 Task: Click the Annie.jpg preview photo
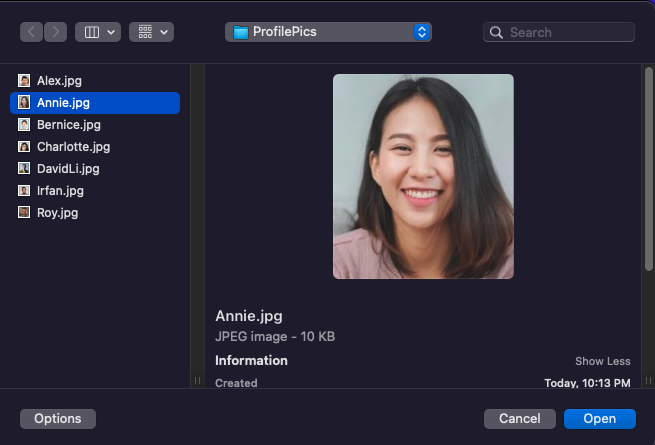(x=423, y=176)
